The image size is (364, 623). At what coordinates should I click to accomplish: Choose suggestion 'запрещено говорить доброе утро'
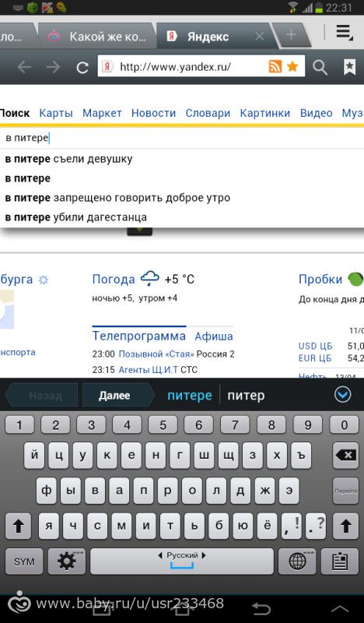[182, 198]
